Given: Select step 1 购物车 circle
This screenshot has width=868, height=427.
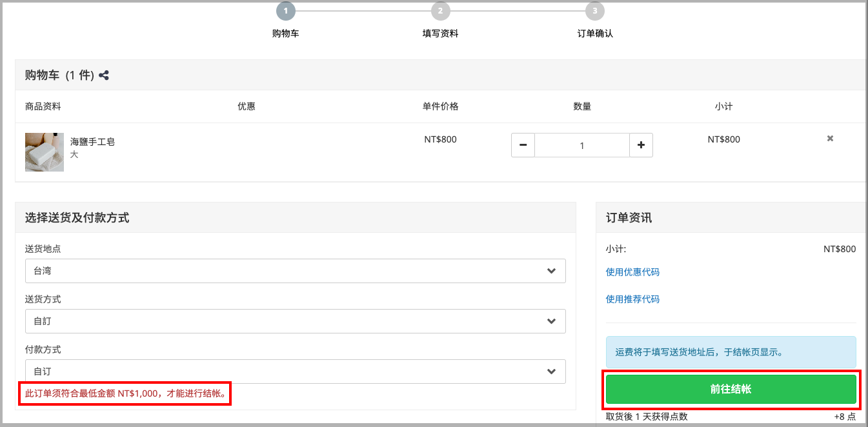Looking at the screenshot, I should point(285,11).
